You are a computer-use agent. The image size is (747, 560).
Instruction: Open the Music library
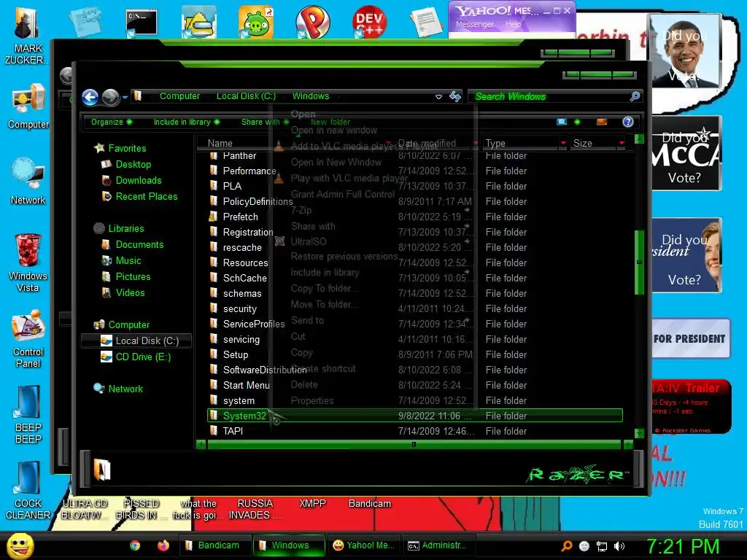[128, 260]
